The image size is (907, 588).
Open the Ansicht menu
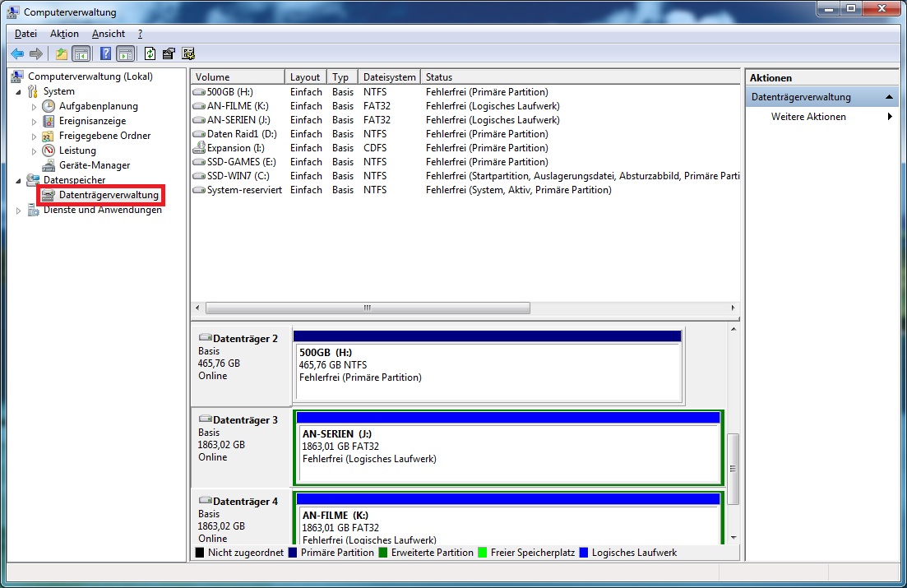tap(109, 34)
